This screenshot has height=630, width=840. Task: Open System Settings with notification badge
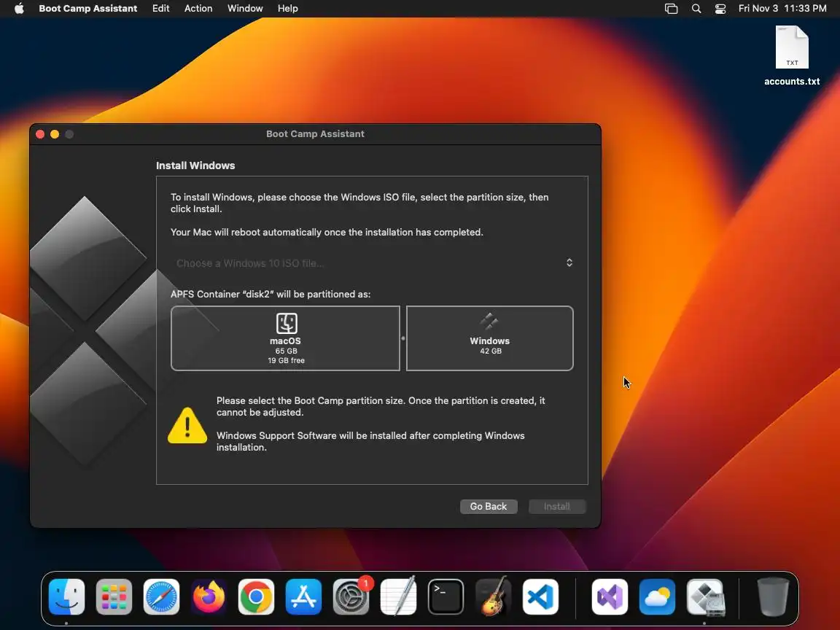351,596
